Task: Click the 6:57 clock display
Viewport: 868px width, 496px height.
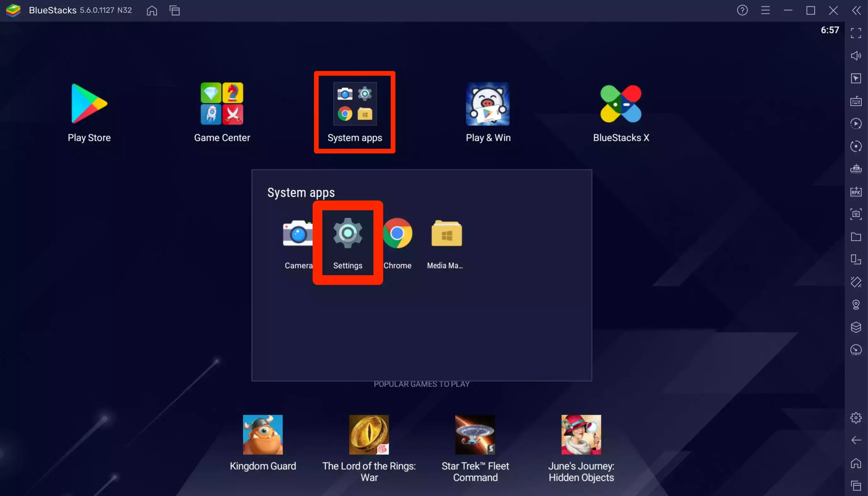Action: point(830,30)
